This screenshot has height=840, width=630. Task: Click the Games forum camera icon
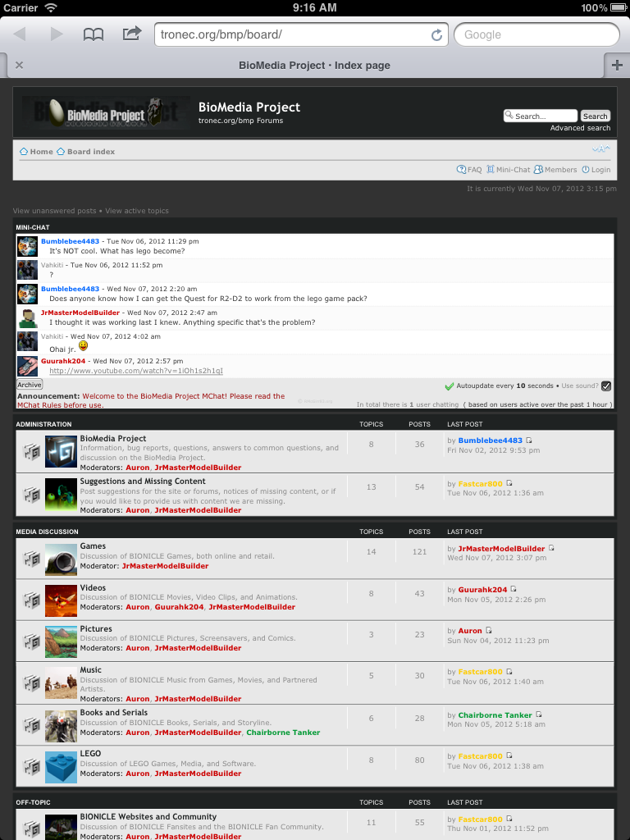point(61,559)
